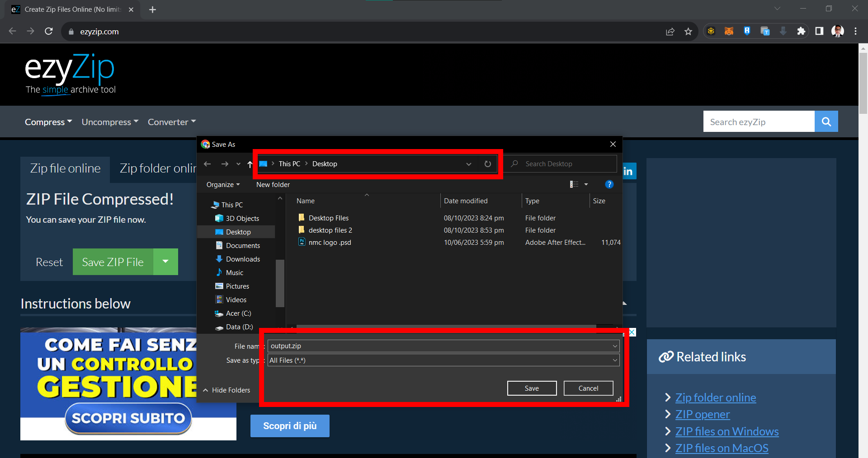Click the Scopri di più ad button
Viewport: 868px width, 458px height.
point(290,426)
